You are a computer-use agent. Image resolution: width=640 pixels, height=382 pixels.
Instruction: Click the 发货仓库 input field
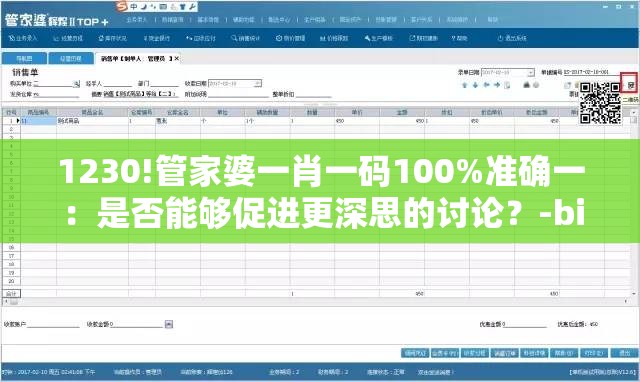(57, 94)
